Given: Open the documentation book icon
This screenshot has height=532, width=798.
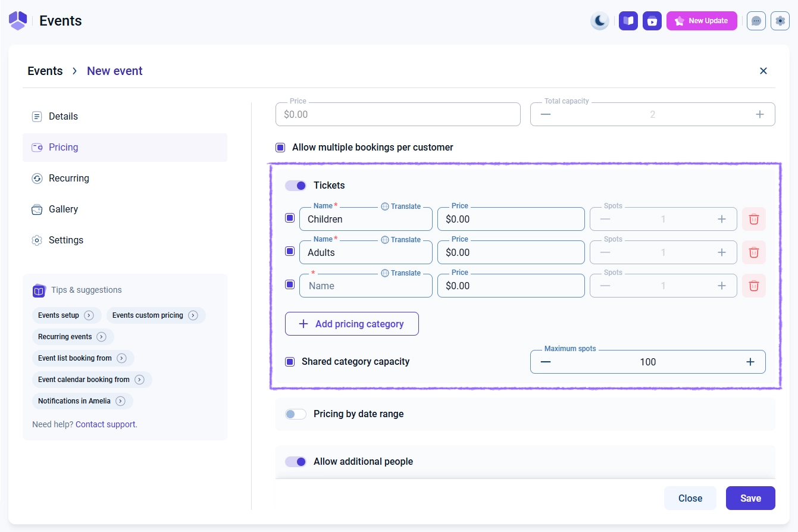Looking at the screenshot, I should (628, 21).
